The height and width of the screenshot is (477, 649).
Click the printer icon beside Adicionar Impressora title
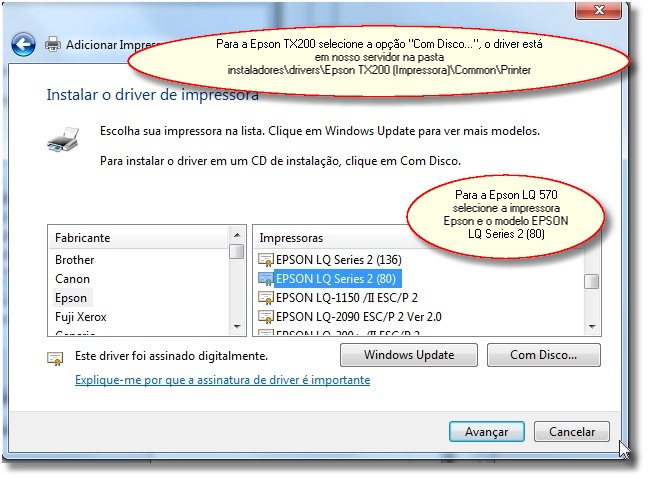pyautogui.click(x=53, y=44)
